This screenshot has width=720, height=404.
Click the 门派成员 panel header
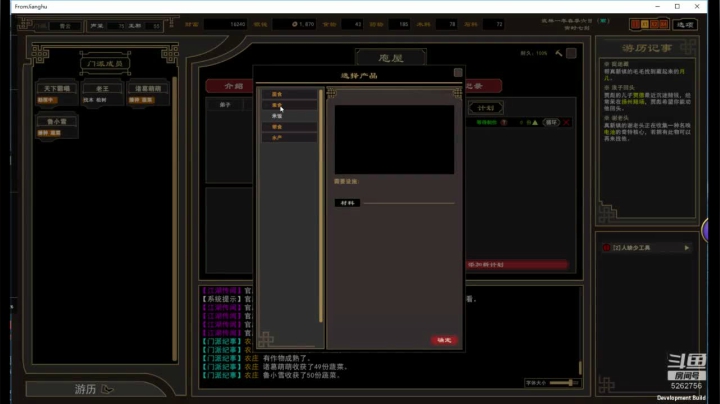pos(105,63)
